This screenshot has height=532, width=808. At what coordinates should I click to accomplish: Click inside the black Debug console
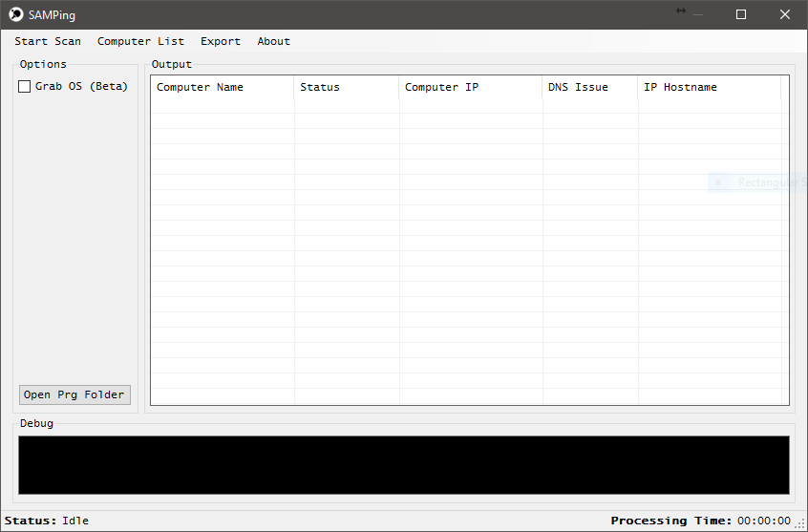[403, 465]
